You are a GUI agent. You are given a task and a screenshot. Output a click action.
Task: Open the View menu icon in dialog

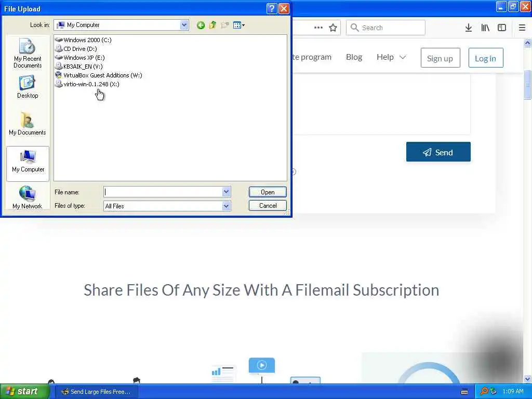[x=239, y=25]
